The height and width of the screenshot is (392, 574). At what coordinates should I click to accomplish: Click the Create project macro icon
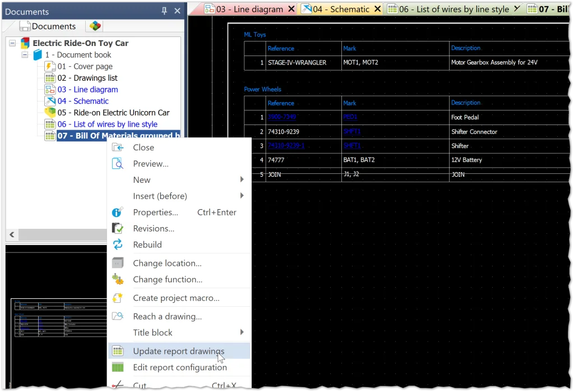tap(118, 298)
